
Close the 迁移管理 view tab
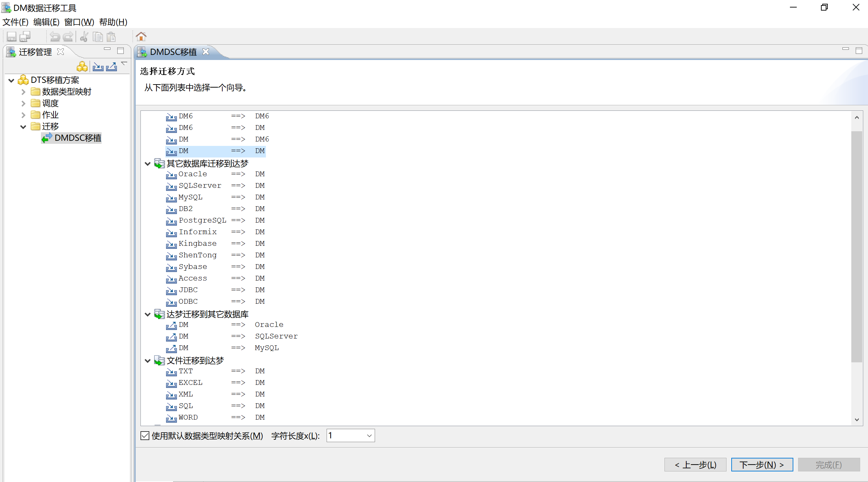pyautogui.click(x=61, y=51)
